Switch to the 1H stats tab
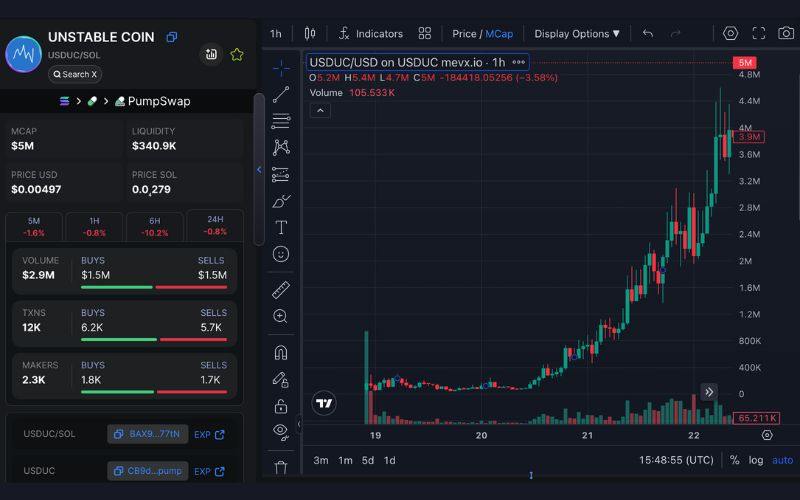The height and width of the screenshot is (500, 800). point(94,227)
